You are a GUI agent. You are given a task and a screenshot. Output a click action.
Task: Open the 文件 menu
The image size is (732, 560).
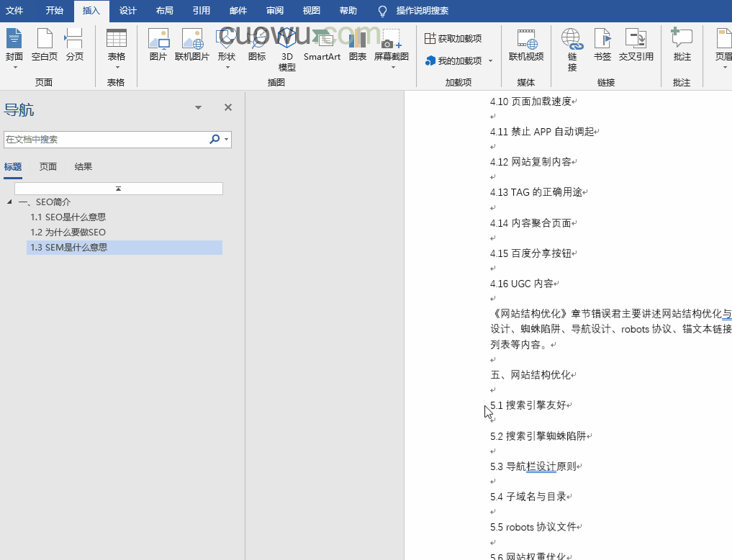click(x=14, y=11)
